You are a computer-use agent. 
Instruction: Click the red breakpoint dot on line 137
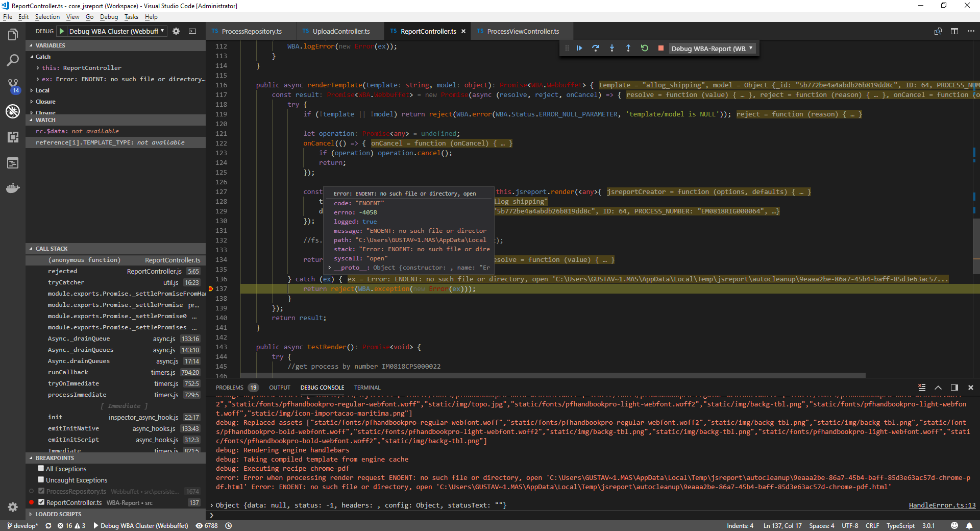tap(211, 288)
